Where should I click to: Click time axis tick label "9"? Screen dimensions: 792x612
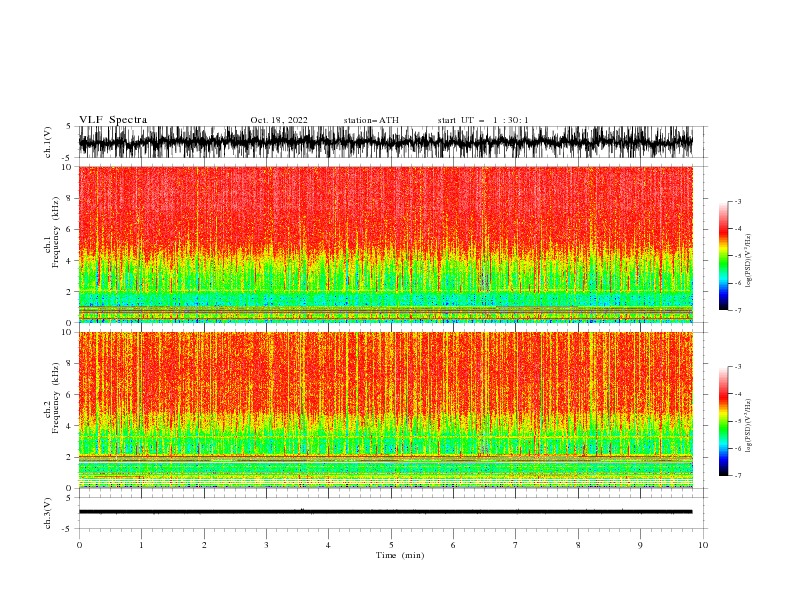pyautogui.click(x=641, y=545)
